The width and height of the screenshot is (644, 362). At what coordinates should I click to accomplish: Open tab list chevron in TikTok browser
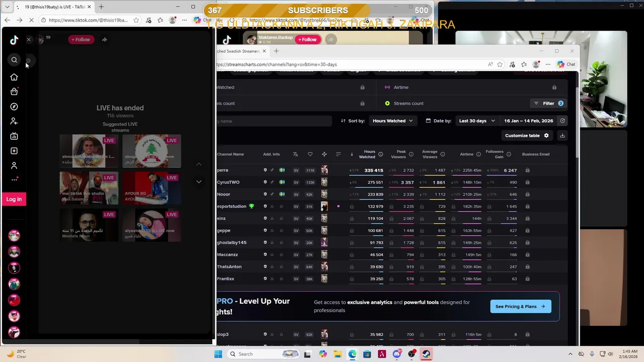pos(7,7)
